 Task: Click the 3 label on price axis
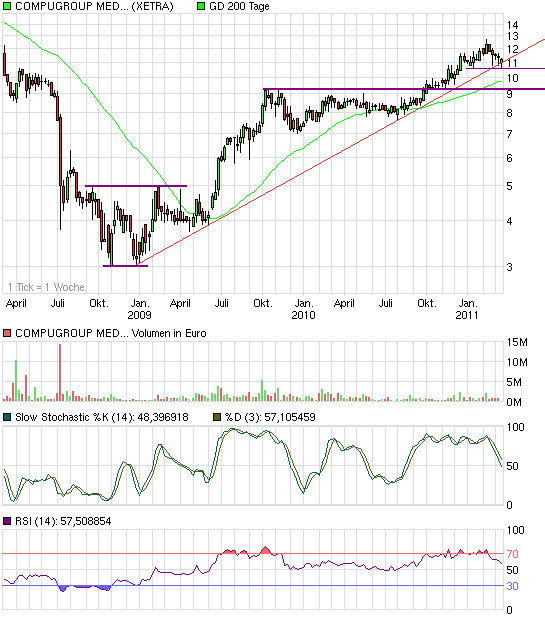click(510, 267)
